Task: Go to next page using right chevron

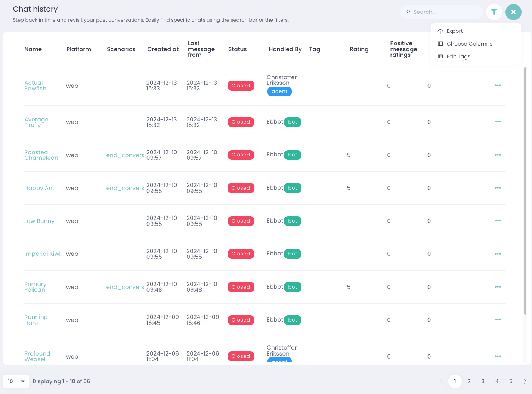Action: click(x=525, y=381)
